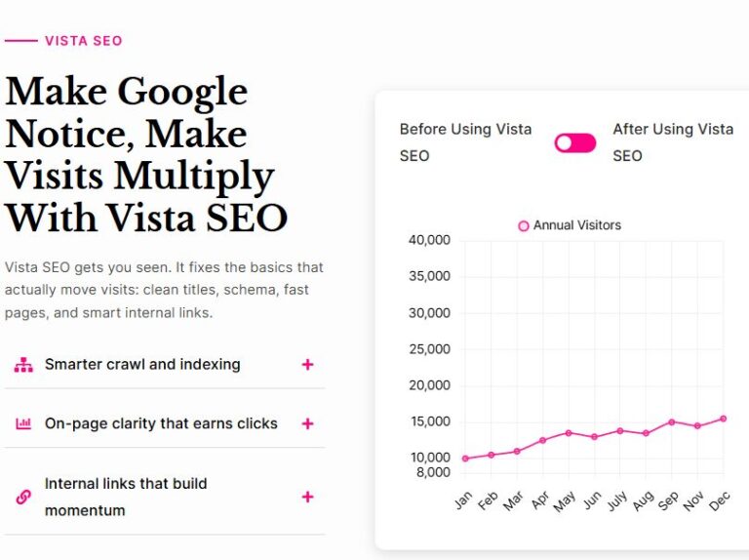Click the Jan data point on chart

click(465, 459)
